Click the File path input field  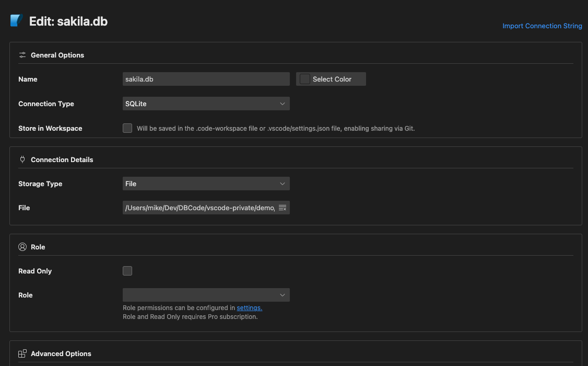(199, 208)
